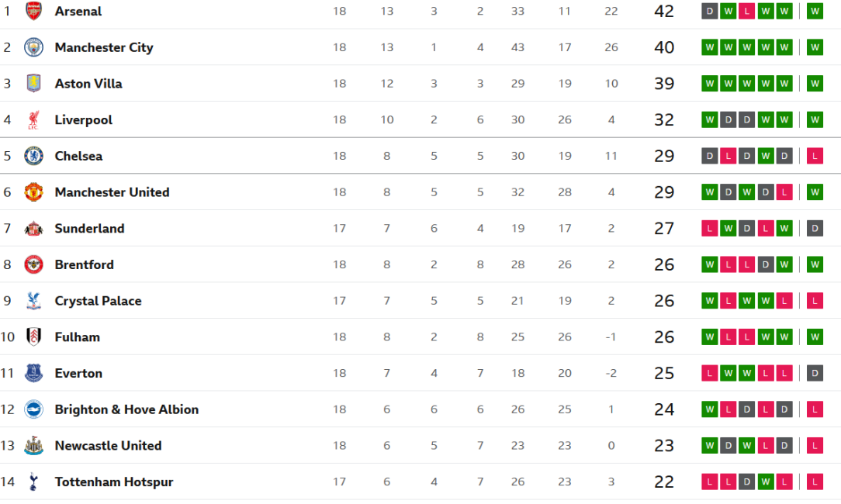Screen dimensions: 841x504
Task: Click the Newcastle United crest
Action: tap(34, 446)
